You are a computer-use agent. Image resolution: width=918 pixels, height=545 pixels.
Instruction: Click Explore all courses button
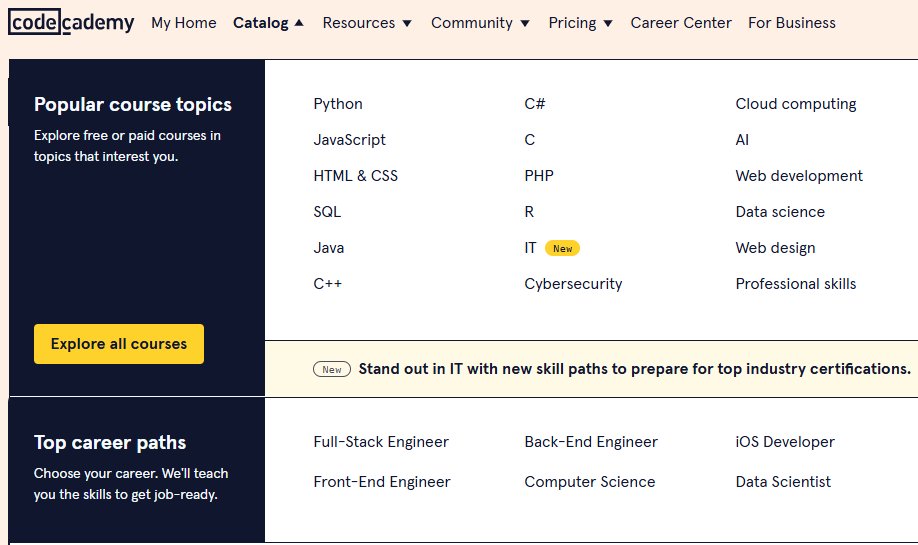tap(119, 344)
